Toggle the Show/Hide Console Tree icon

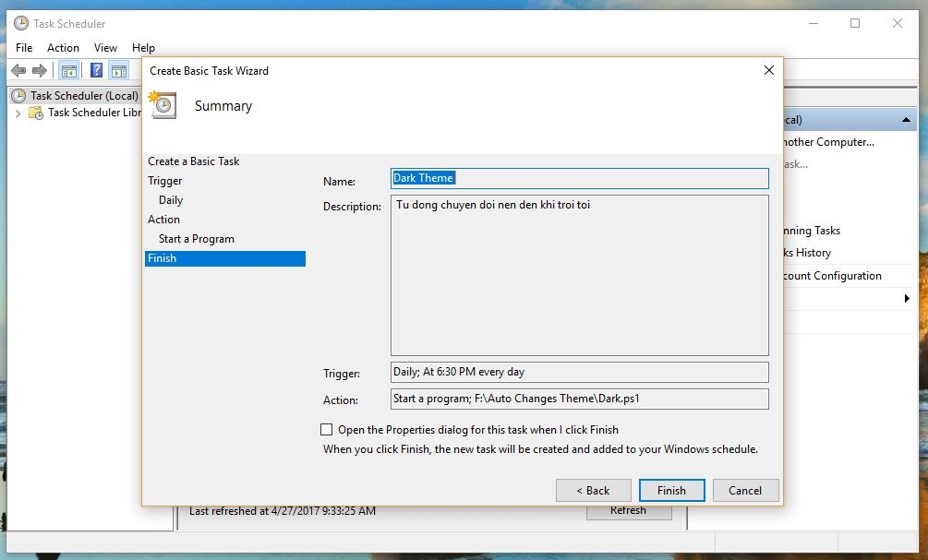click(x=68, y=71)
